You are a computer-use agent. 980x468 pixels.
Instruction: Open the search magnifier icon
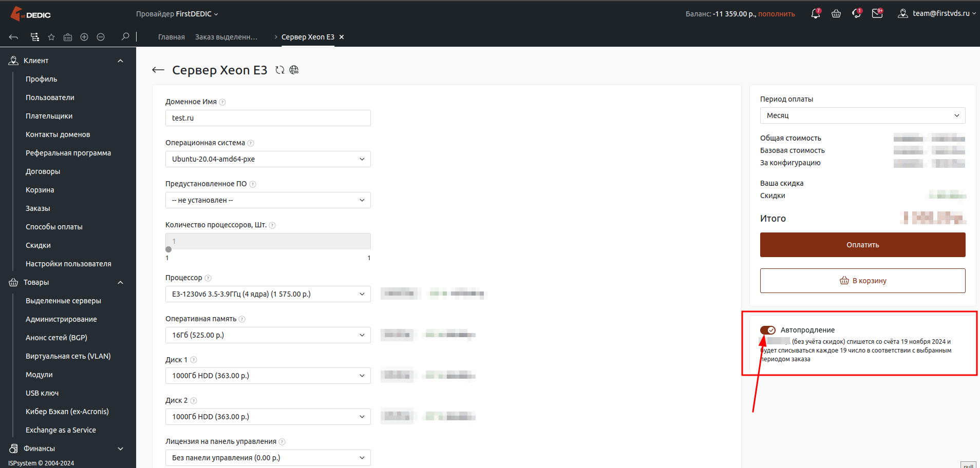coord(125,36)
